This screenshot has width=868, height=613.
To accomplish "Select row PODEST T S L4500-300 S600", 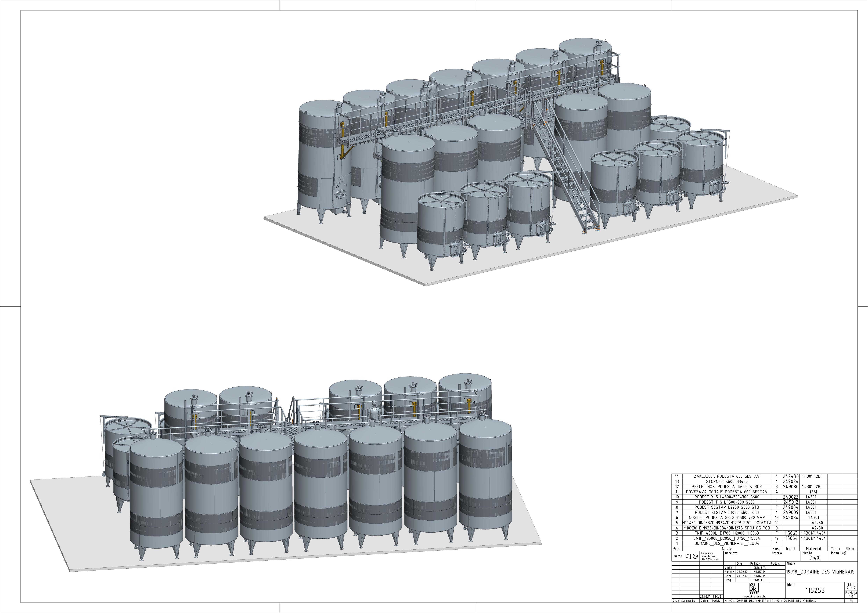I will click(x=764, y=502).
